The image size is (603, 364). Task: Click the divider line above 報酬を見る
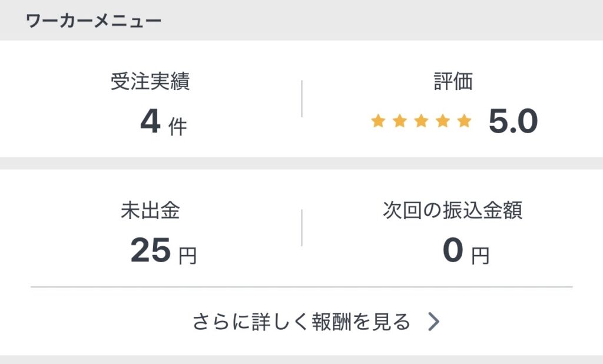[x=301, y=287]
